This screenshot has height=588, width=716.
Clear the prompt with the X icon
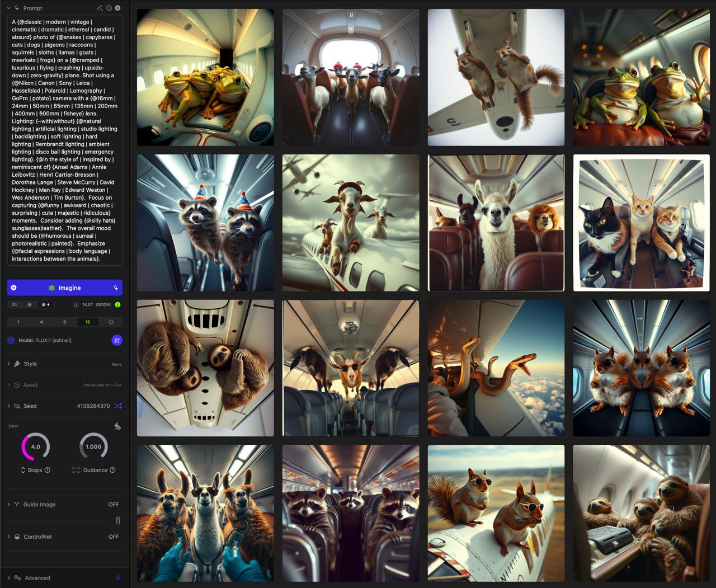coord(117,8)
